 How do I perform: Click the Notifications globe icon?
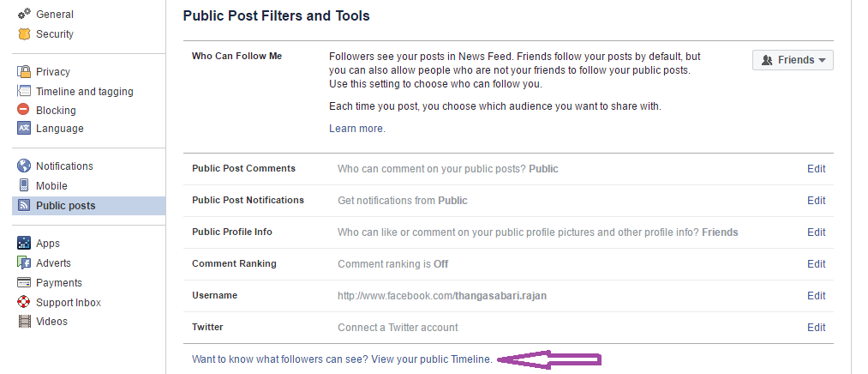pos(24,166)
